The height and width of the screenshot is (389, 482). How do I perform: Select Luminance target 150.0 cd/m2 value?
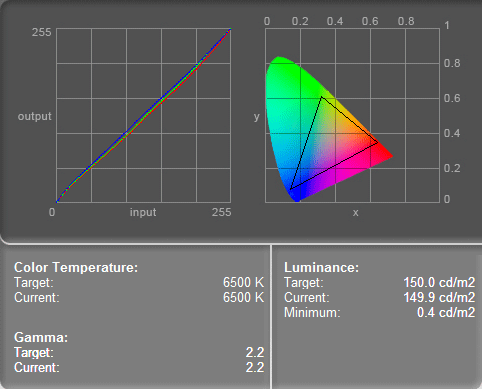(x=439, y=282)
